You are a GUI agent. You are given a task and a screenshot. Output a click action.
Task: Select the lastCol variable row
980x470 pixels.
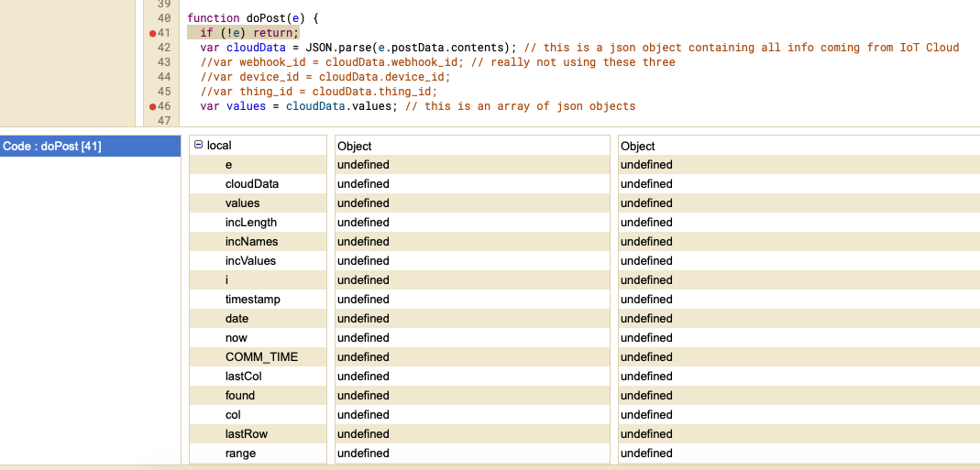coord(244,377)
